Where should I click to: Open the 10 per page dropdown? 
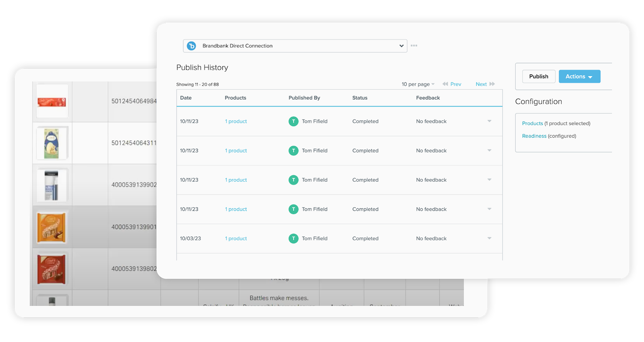point(418,84)
